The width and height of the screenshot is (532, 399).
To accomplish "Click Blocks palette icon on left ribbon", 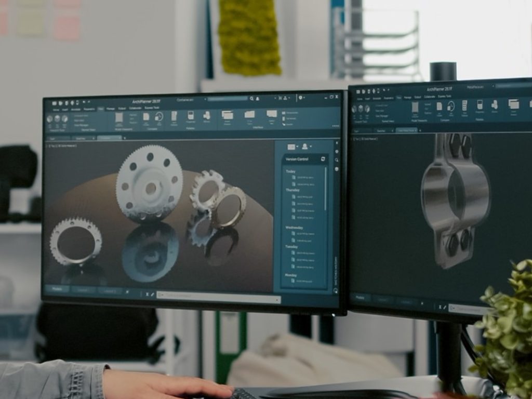I will click(206, 116).
